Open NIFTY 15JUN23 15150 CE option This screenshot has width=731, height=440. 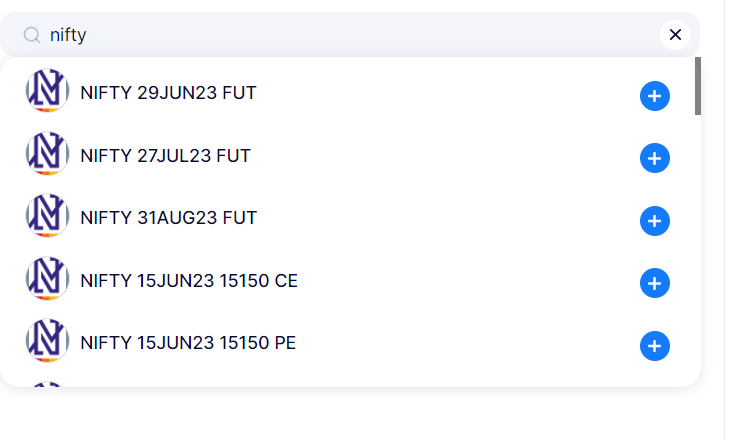[189, 281]
